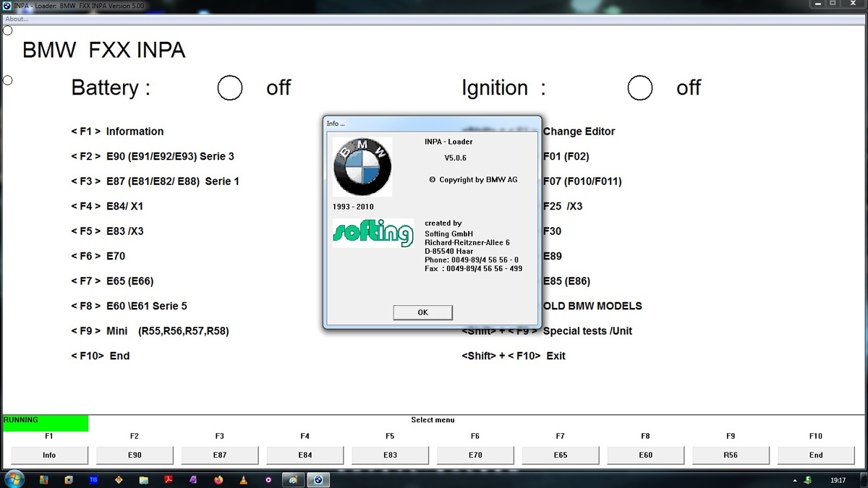This screenshot has width=868, height=488.
Task: Click the "F07 (F010/F011)" text
Action: [x=582, y=181]
